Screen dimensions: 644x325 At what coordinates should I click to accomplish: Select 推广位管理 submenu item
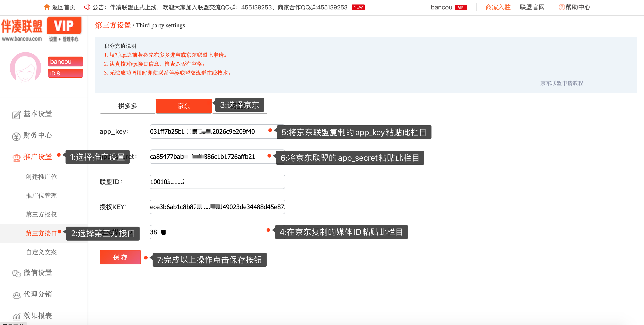tap(41, 196)
